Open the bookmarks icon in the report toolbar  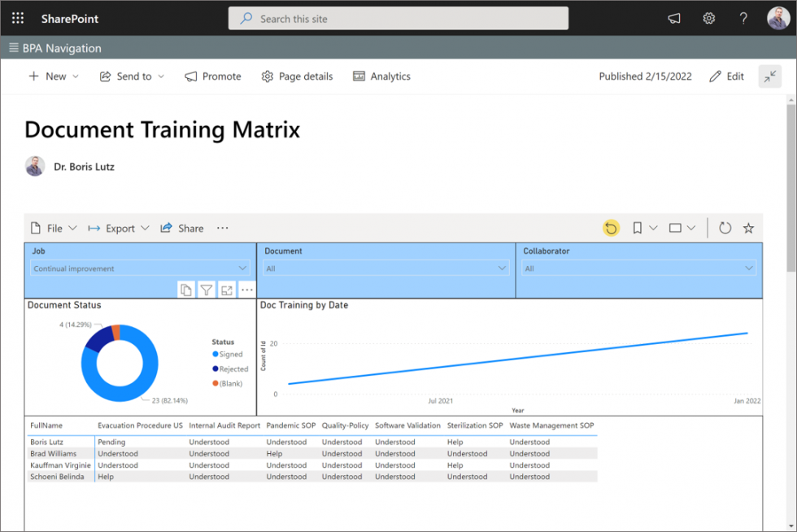[637, 228]
